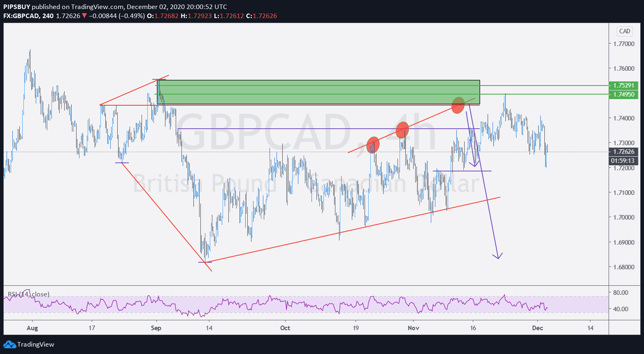Image resolution: width=644 pixels, height=354 pixels.
Task: Click the 19 date label on the time axis
Action: pos(356,328)
